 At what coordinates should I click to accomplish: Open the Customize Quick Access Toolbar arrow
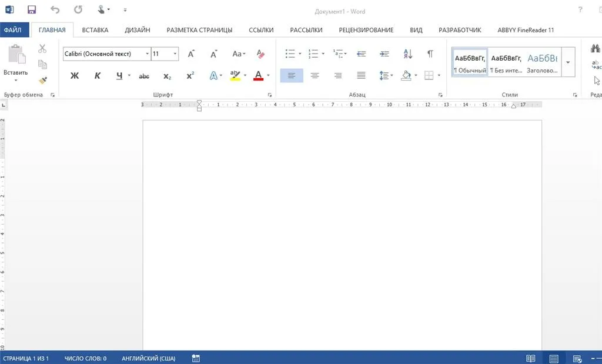point(125,10)
